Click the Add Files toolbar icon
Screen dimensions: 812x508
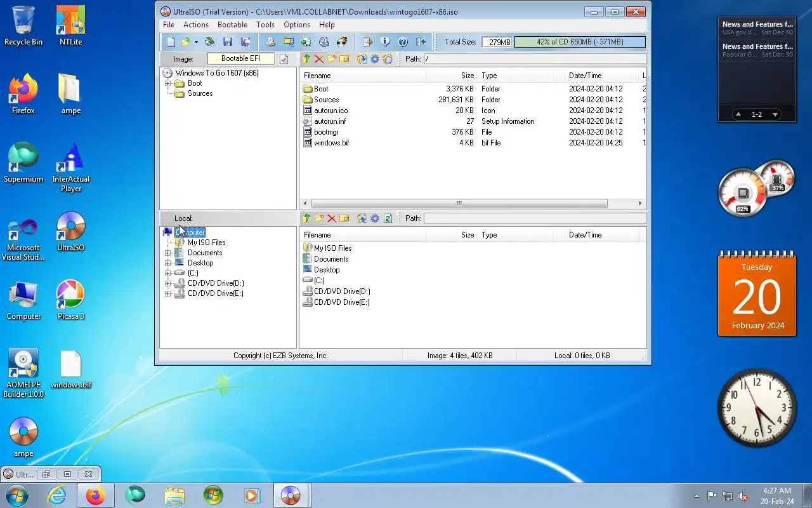click(367, 42)
